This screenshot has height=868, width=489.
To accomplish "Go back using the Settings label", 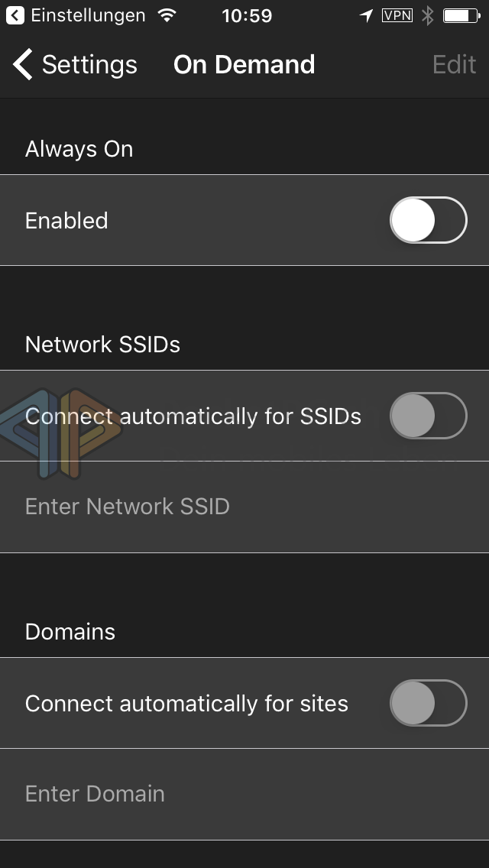I will point(89,65).
